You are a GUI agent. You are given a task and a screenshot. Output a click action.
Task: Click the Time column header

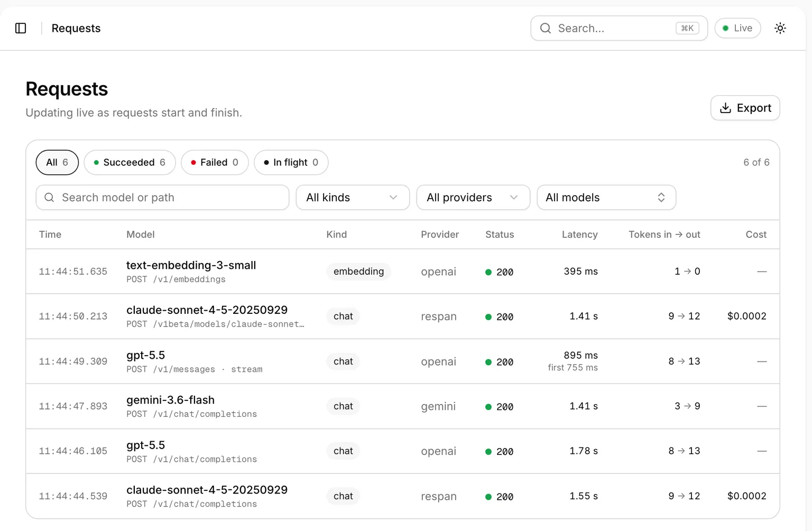click(x=50, y=235)
